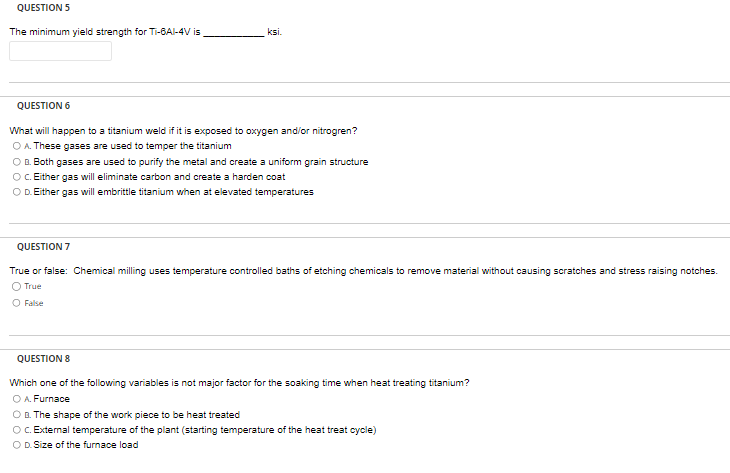Click the 'Either gas will embrittle titanium' answer text
Image resolution: width=730 pixels, height=473 pixels.
pos(174,192)
